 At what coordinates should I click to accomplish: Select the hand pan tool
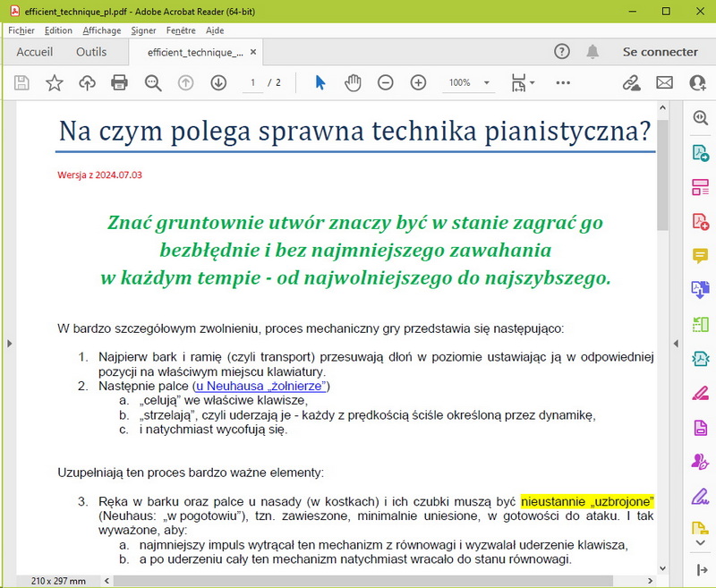[353, 83]
